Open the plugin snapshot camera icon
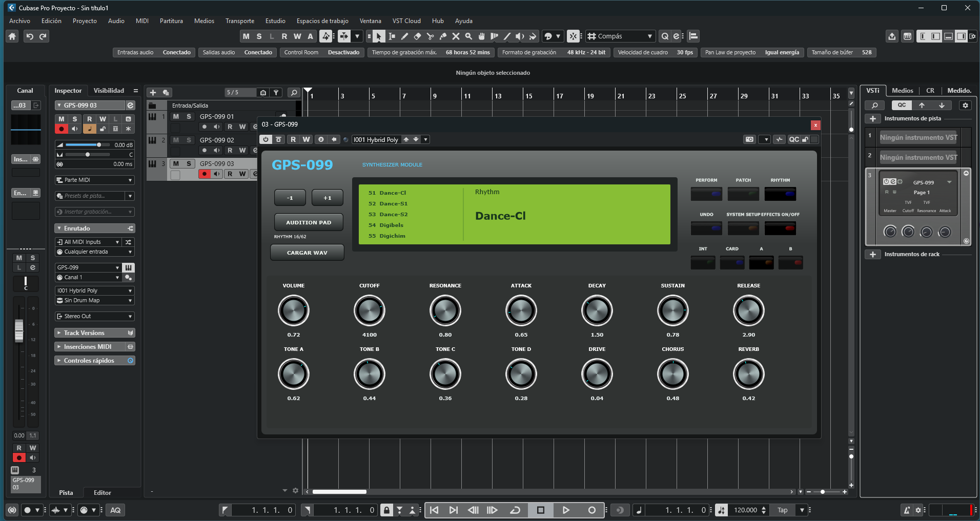This screenshot has width=980, height=521. tap(749, 139)
